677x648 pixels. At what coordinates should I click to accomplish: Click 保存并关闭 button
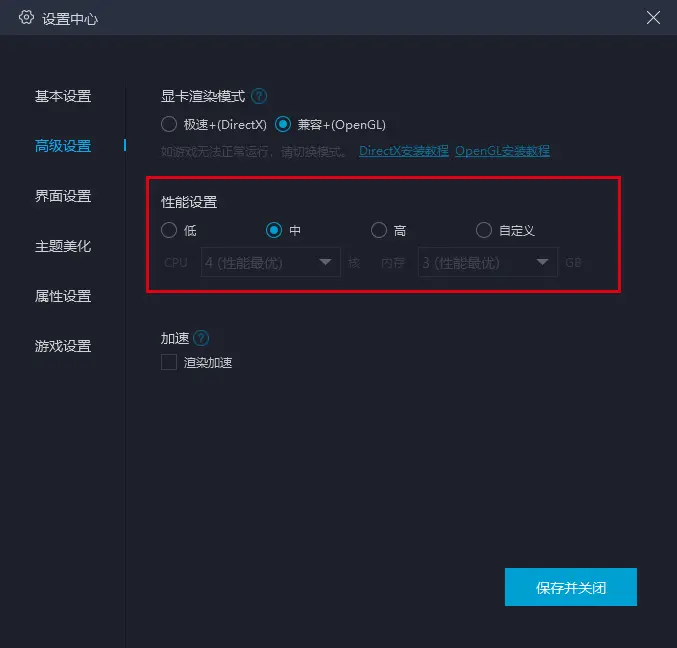571,587
